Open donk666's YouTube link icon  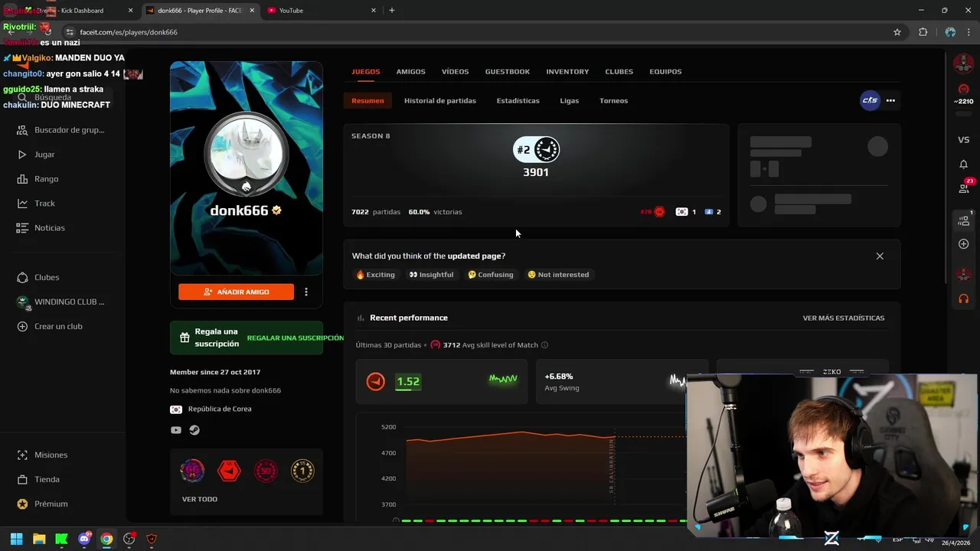click(176, 430)
